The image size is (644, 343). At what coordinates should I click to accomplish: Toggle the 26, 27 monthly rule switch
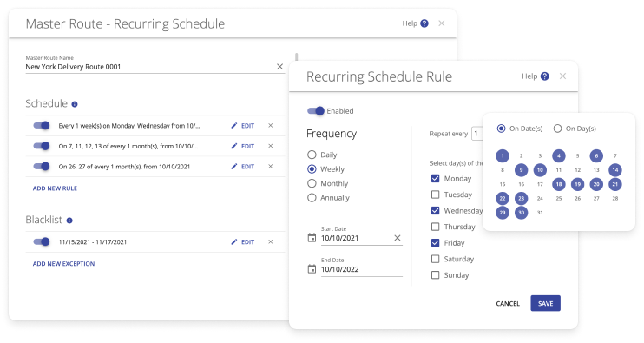click(42, 167)
